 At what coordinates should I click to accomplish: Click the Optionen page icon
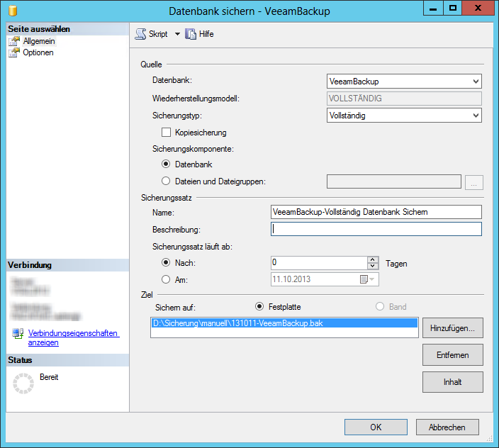coord(14,52)
